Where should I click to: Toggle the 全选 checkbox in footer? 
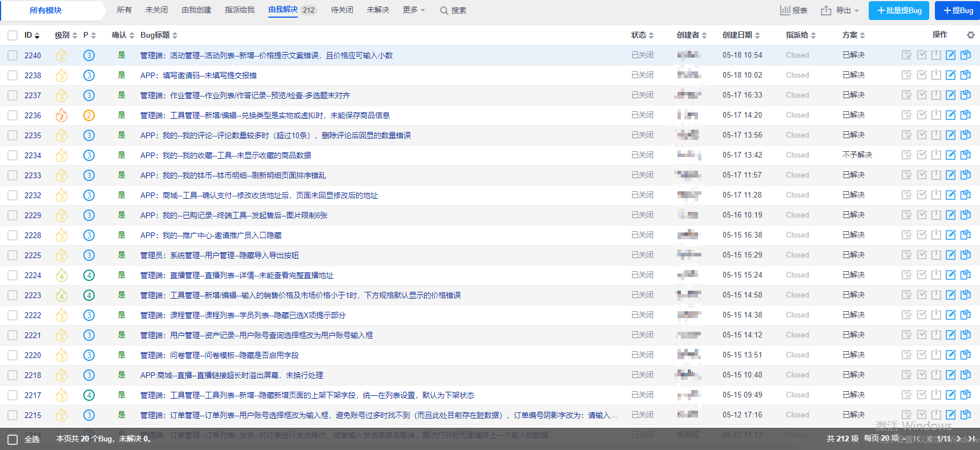click(x=13, y=439)
